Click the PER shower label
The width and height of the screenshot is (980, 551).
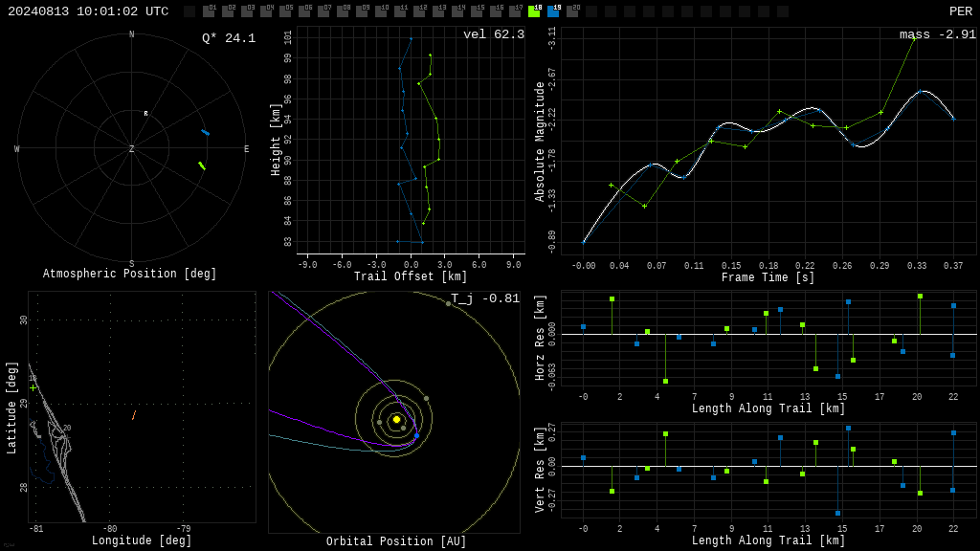coord(961,11)
